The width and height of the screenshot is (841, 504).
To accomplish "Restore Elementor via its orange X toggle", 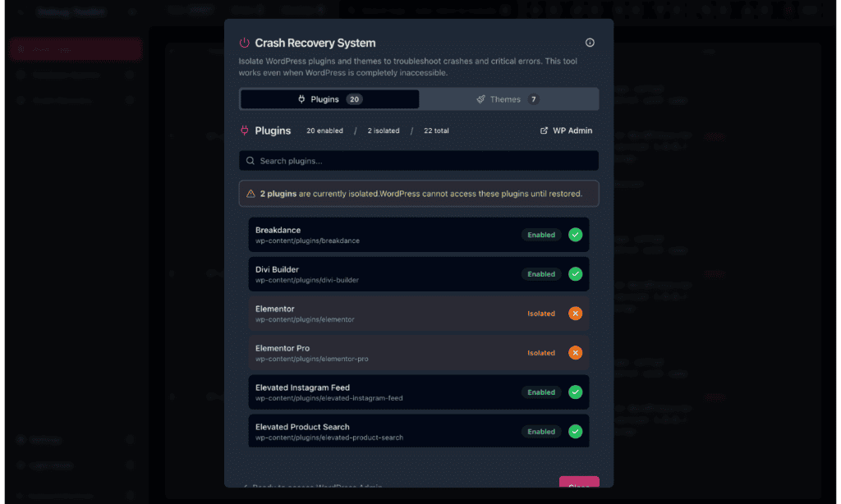I will tap(575, 314).
